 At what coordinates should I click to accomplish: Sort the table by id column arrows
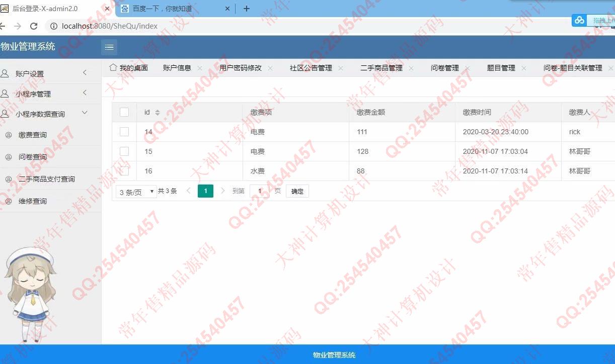[158, 113]
